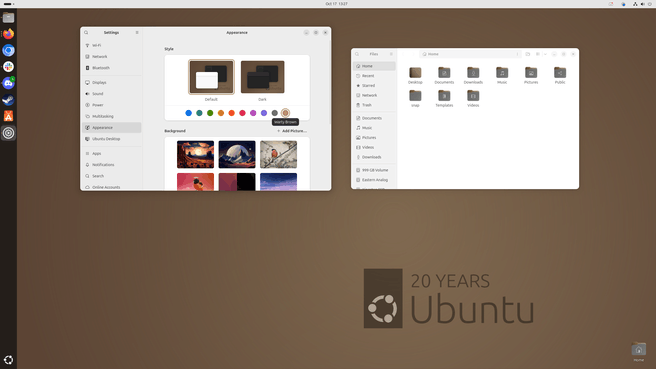656x369 pixels.
Task: Select the moon and mountains wallpaper
Action: pyautogui.click(x=237, y=154)
